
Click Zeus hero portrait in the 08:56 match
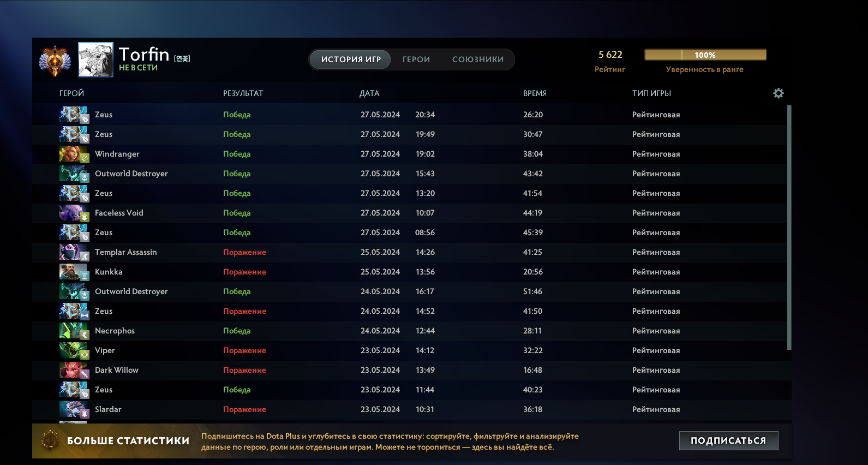tap(74, 233)
